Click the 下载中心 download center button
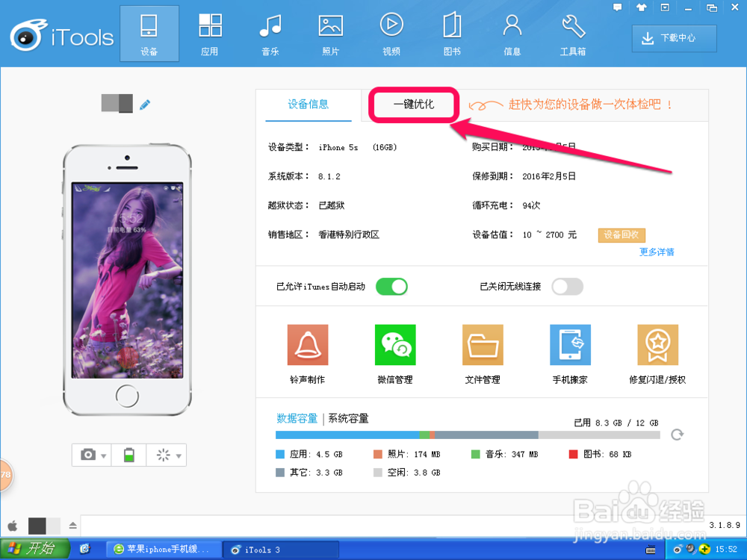 (674, 38)
